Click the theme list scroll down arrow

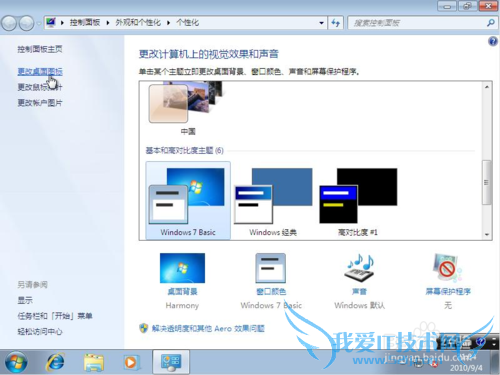[x=486, y=234]
